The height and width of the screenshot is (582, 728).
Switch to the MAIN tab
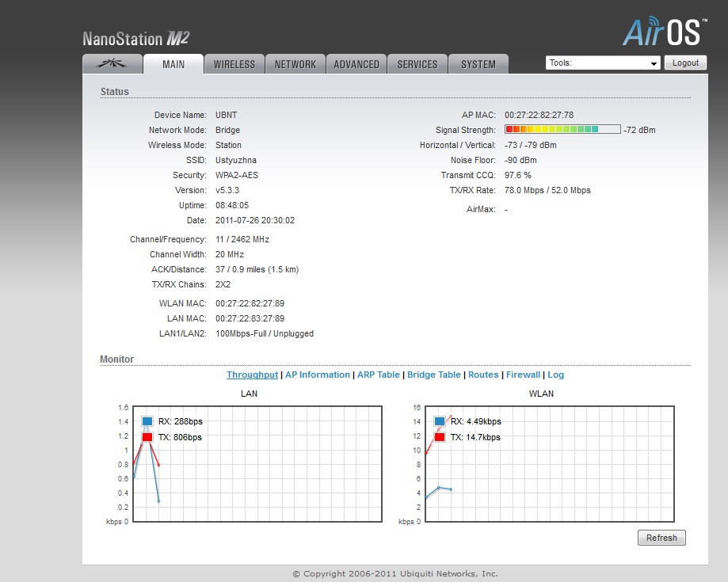point(173,64)
